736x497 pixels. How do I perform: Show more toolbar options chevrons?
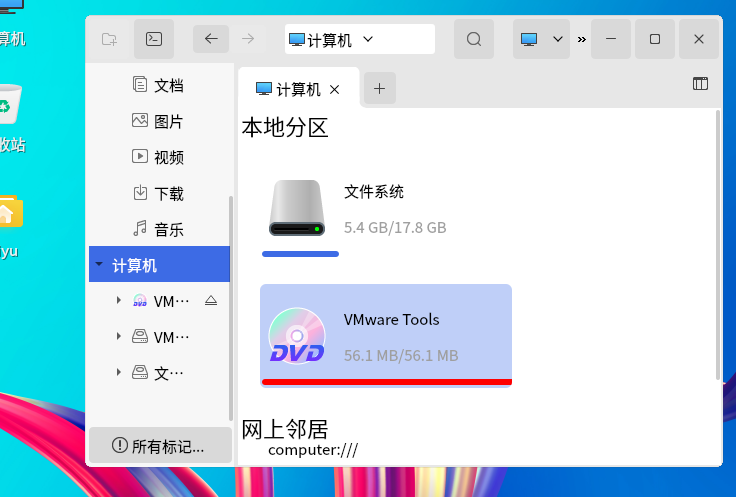[x=582, y=39]
